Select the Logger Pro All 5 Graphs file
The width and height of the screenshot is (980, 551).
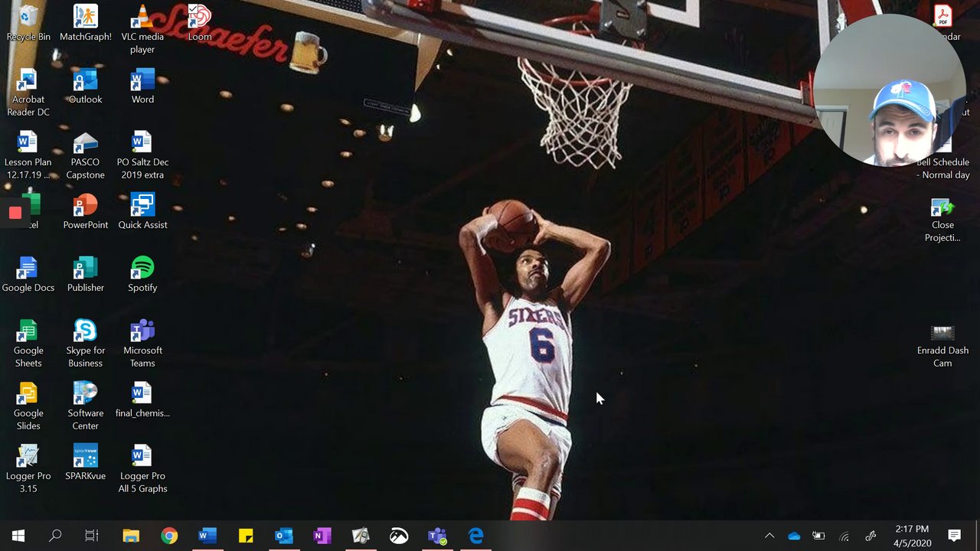[x=142, y=468]
